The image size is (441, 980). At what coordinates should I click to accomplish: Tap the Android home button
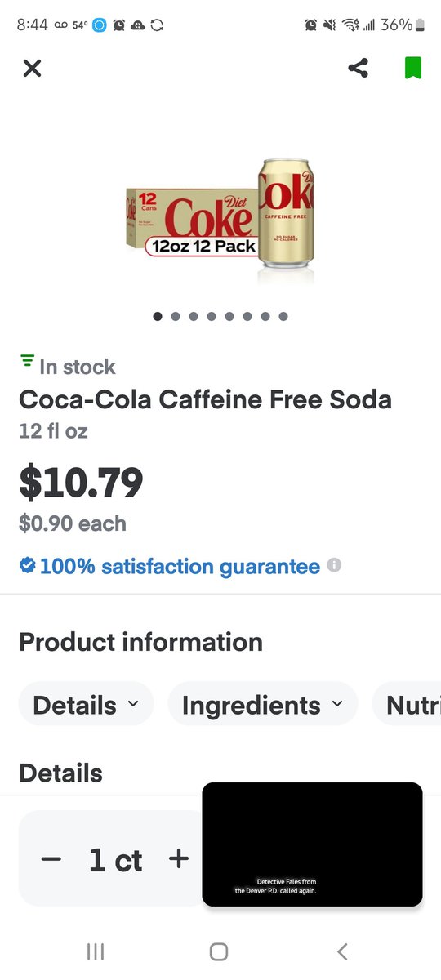pos(219,951)
